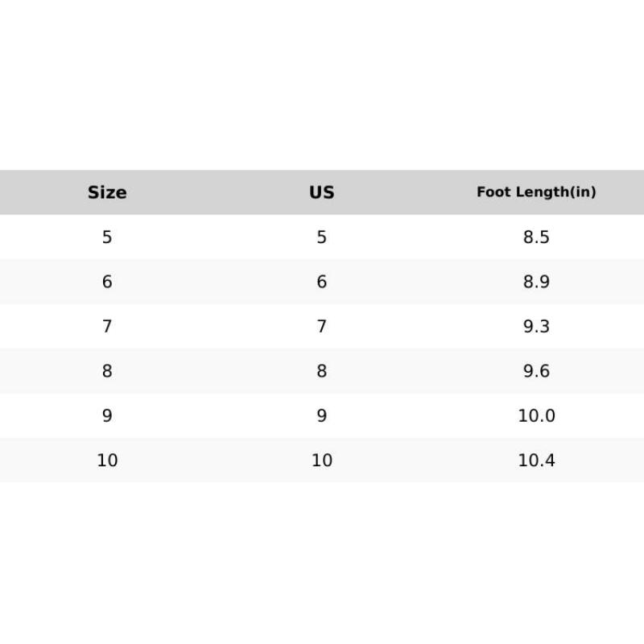The width and height of the screenshot is (644, 644).
Task: Click the Size column header
Action: pyautogui.click(x=107, y=192)
